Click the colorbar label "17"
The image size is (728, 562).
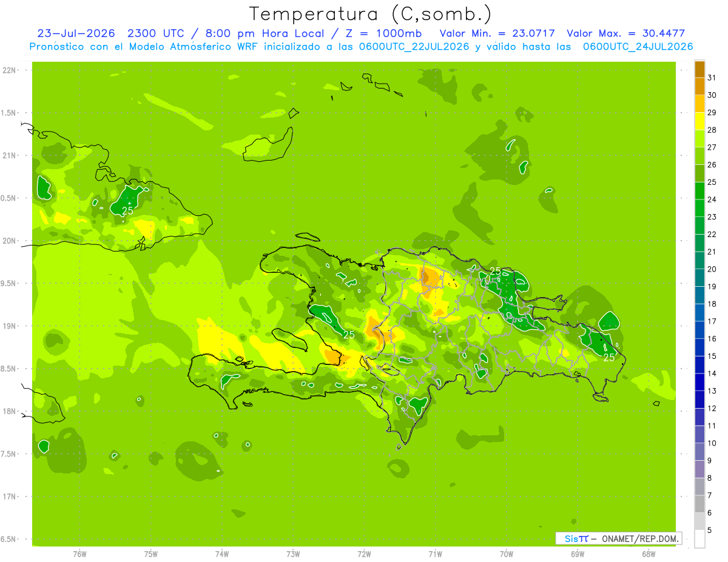coord(712,321)
